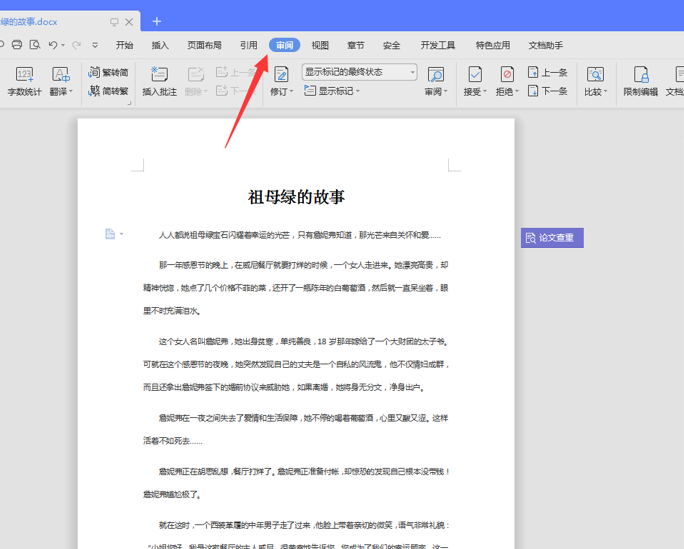The image size is (684, 549).
Task: Switch to the 插入 tab
Action: click(160, 45)
